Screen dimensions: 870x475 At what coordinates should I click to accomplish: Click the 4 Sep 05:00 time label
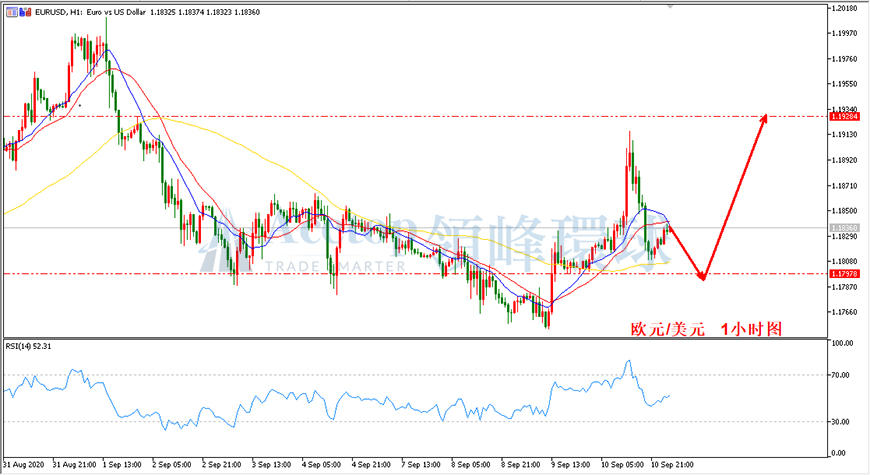click(321, 464)
